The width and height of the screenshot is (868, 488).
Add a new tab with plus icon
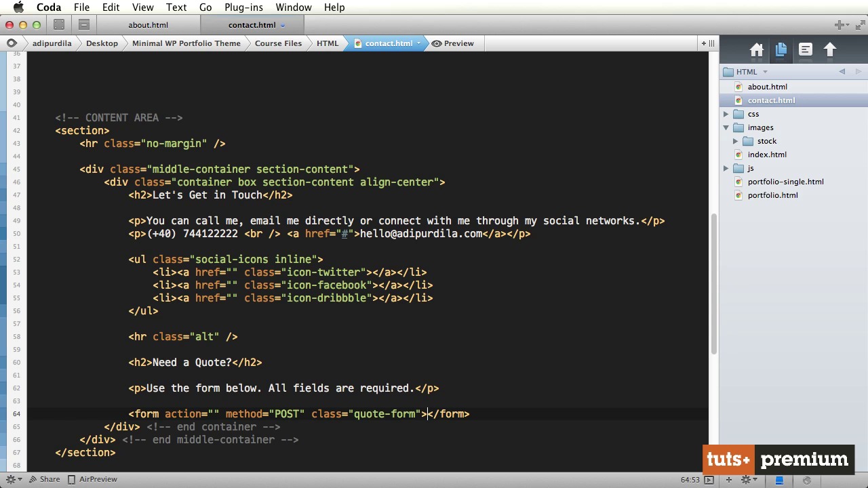click(840, 25)
